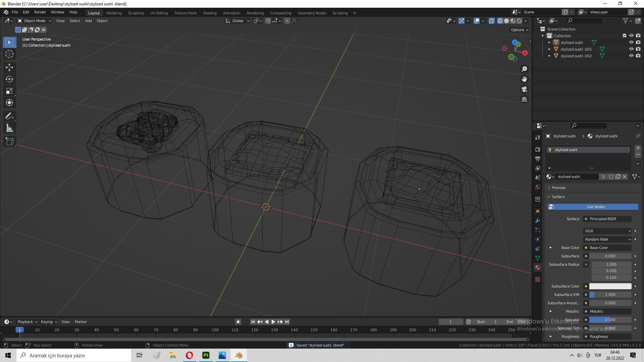Open the viewport Options dropdown
This screenshot has height=362, width=644.
tap(519, 30)
